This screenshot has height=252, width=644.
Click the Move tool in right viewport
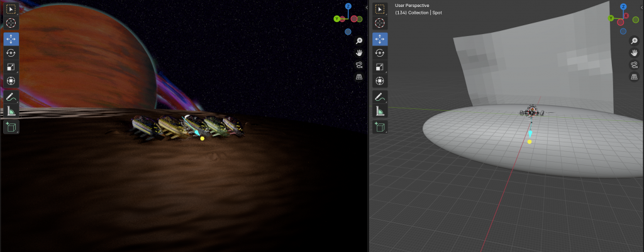380,39
